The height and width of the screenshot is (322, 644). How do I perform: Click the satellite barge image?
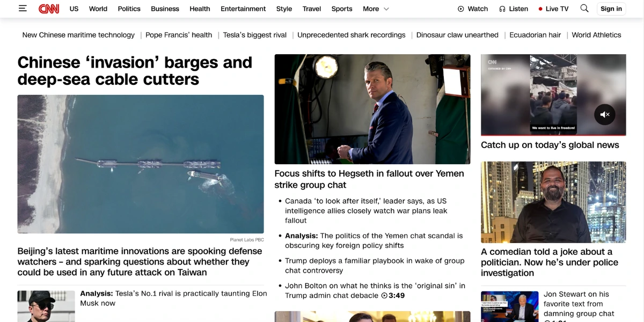(x=141, y=164)
